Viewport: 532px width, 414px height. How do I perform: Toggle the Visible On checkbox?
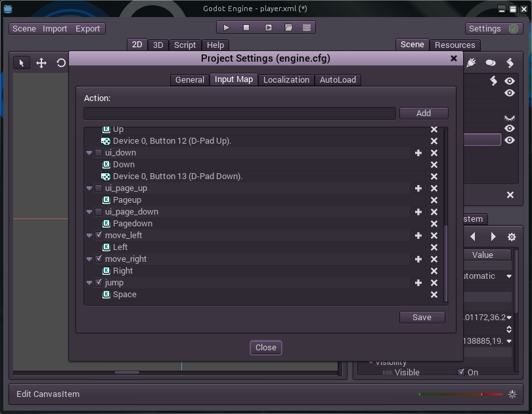click(x=461, y=372)
